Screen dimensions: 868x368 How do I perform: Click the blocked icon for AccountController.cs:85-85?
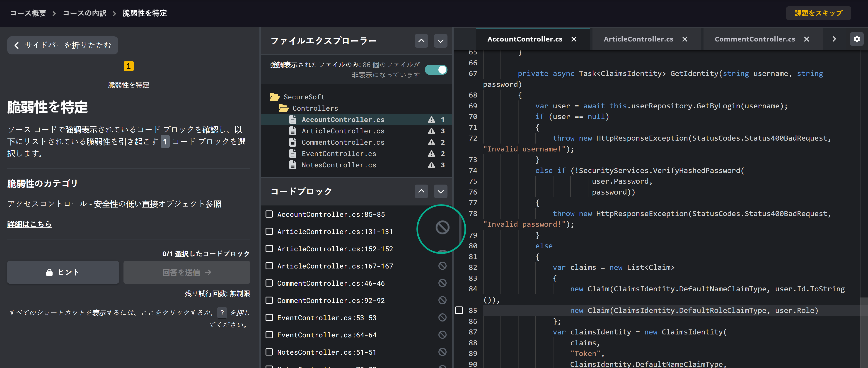pos(442,228)
